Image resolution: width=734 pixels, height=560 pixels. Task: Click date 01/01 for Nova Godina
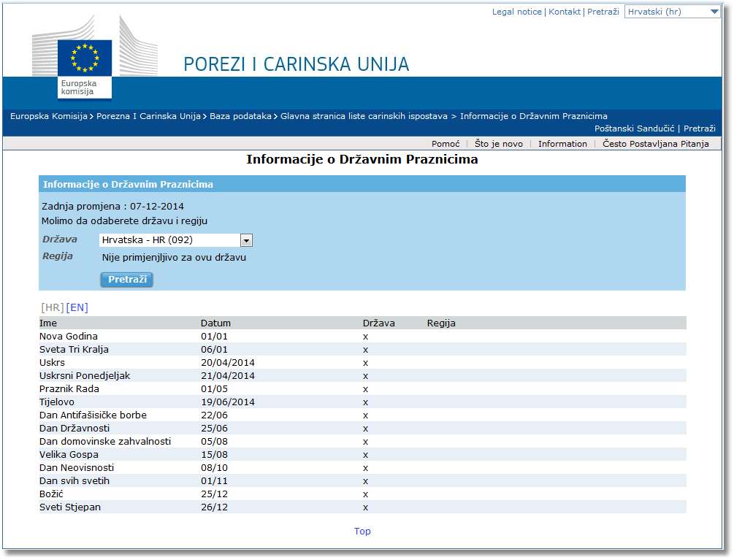(215, 337)
